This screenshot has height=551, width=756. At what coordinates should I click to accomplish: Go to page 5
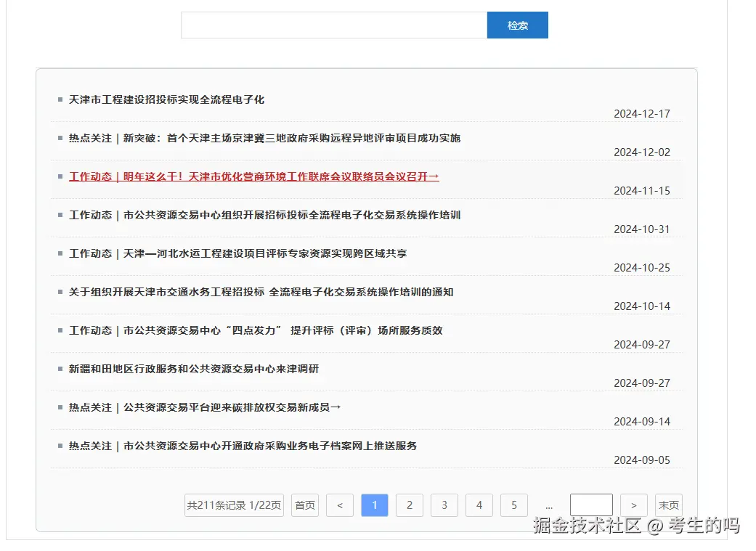coord(514,505)
